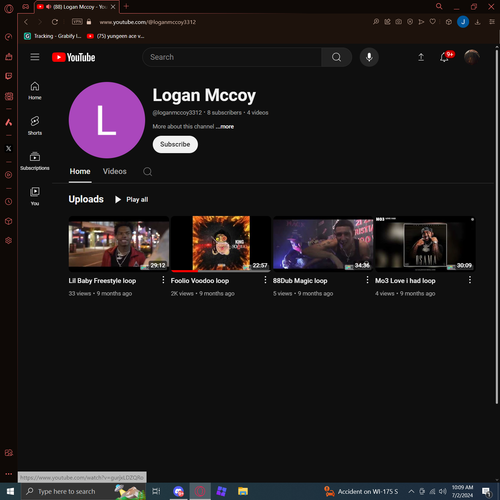Open the Tracking - Grabify bookmark

point(53,36)
